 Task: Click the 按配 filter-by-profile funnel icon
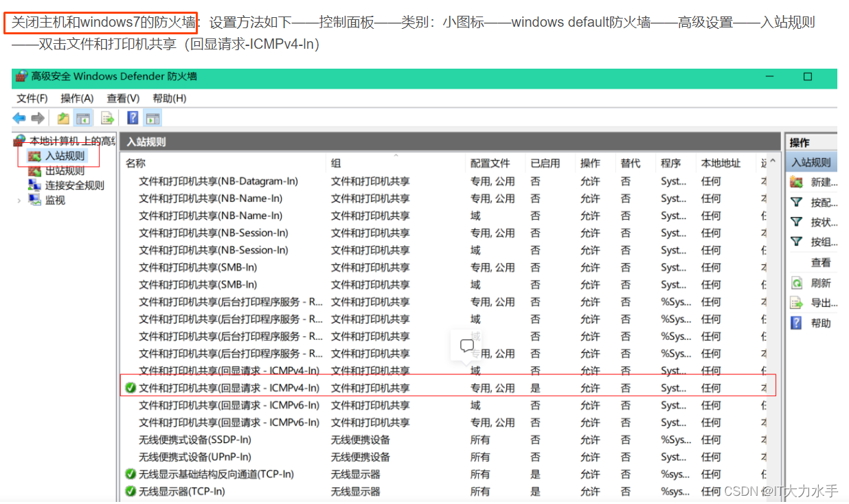click(797, 202)
